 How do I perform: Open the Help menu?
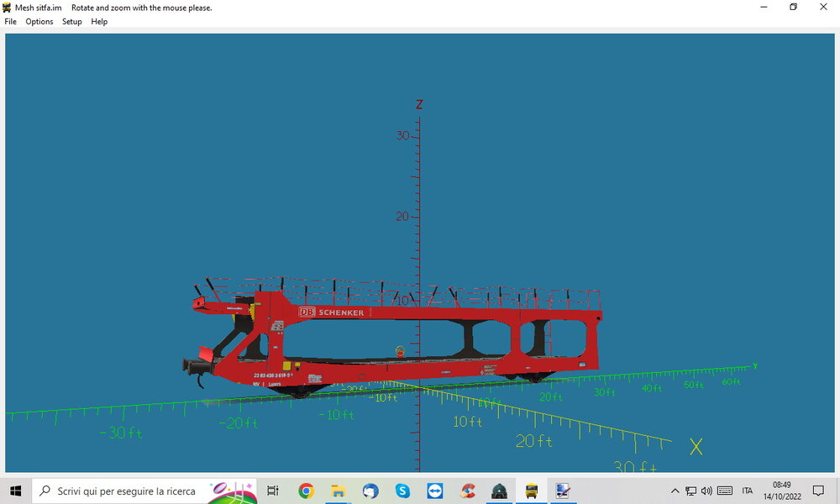(99, 22)
